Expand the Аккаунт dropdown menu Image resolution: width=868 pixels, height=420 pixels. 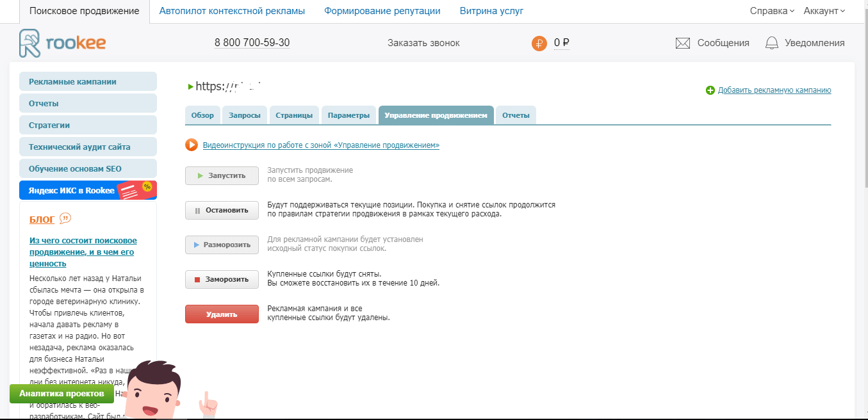pyautogui.click(x=824, y=11)
